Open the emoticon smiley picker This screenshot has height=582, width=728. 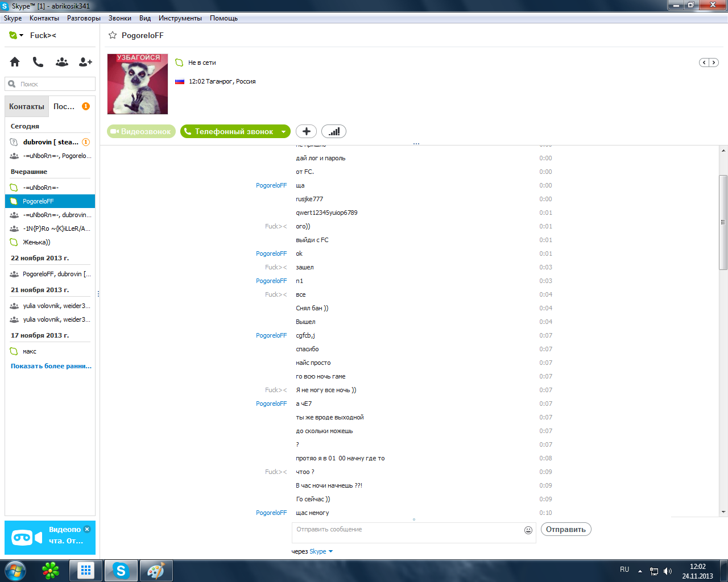click(528, 530)
